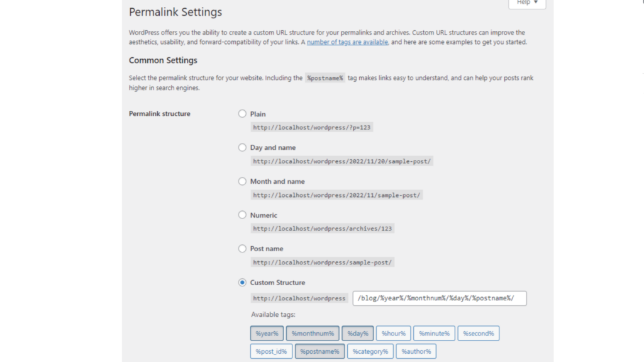Toggle the %monthnum% tag button
The height and width of the screenshot is (362, 644).
pos(313,333)
